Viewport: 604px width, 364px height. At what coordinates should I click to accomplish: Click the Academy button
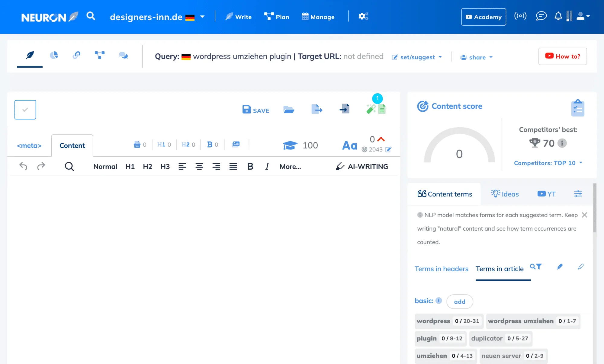pyautogui.click(x=484, y=17)
